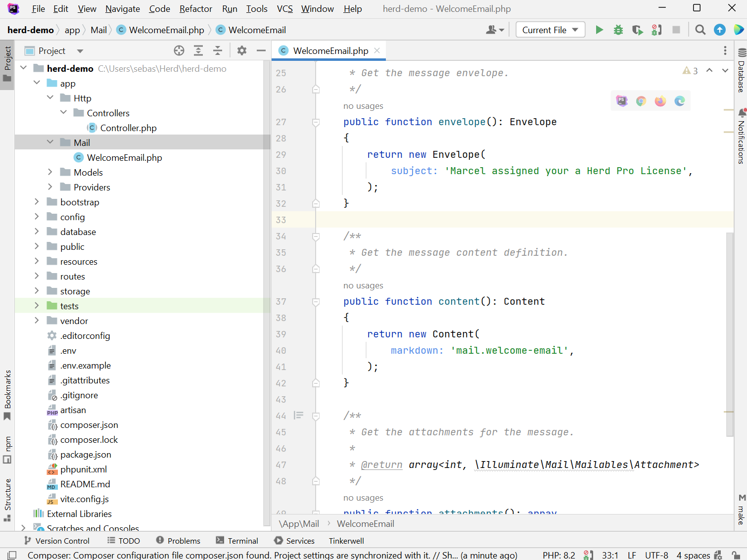Viewport: 747px width, 560px height.
Task: Run with coverage using shield-play icon
Action: click(x=637, y=30)
